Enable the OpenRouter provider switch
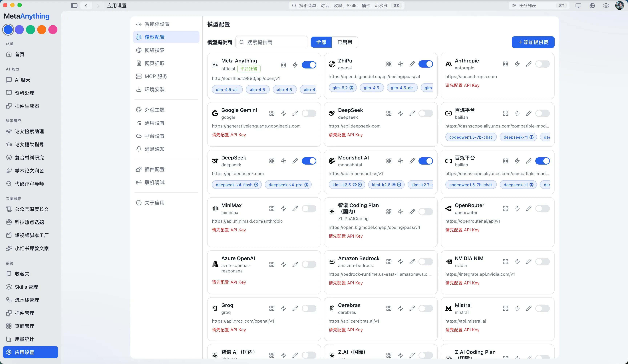This screenshot has height=364, width=628. (543, 209)
